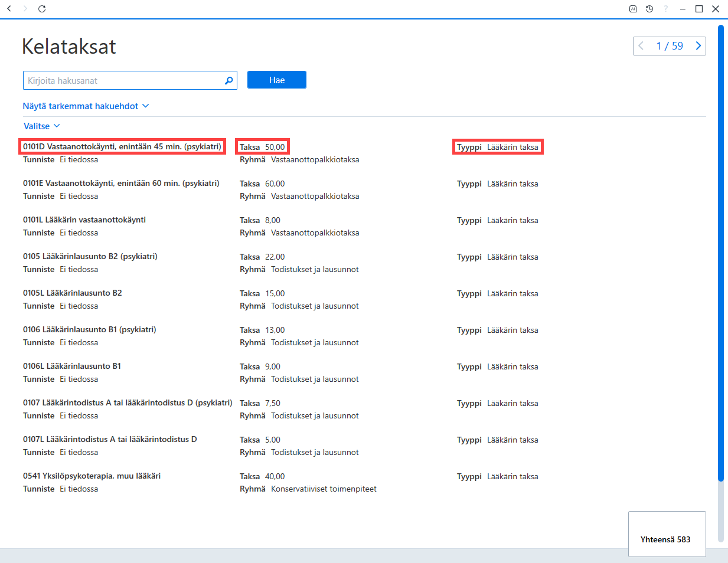Reload the page with the refresh icon

[42, 9]
